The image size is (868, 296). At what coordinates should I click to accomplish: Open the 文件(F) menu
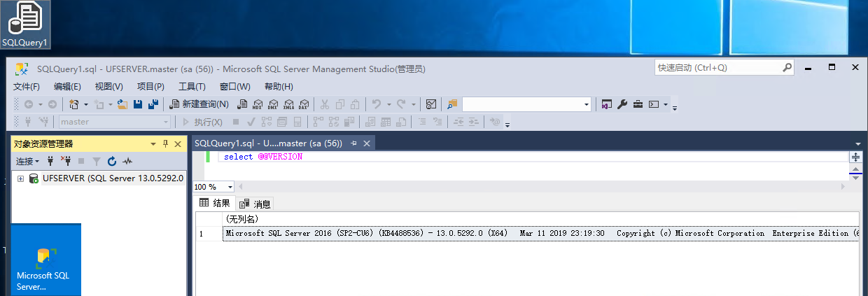pyautogui.click(x=27, y=87)
